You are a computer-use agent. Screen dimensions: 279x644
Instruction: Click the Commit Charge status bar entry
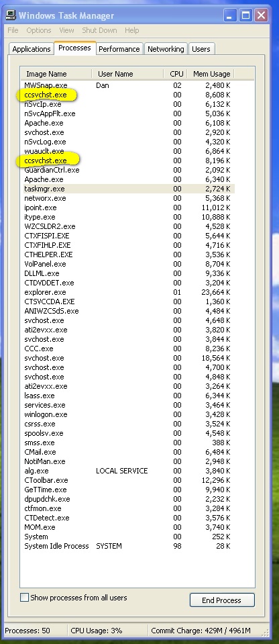[x=201, y=631]
